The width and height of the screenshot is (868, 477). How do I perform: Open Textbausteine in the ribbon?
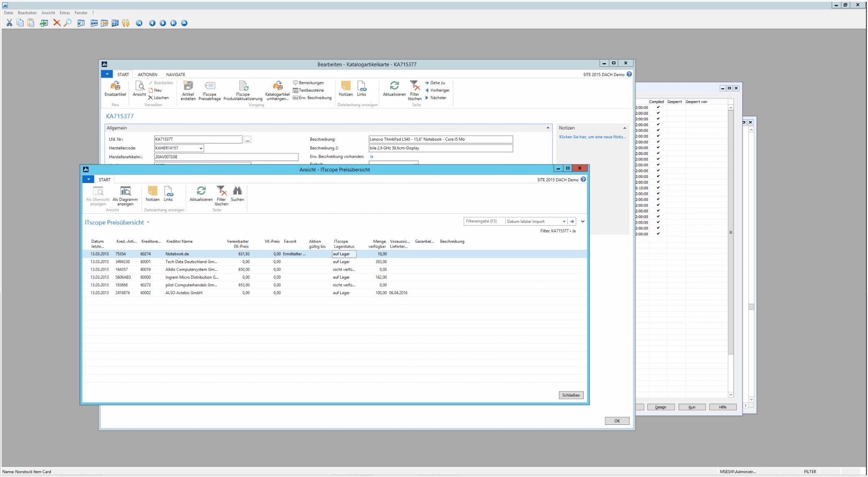tap(309, 90)
